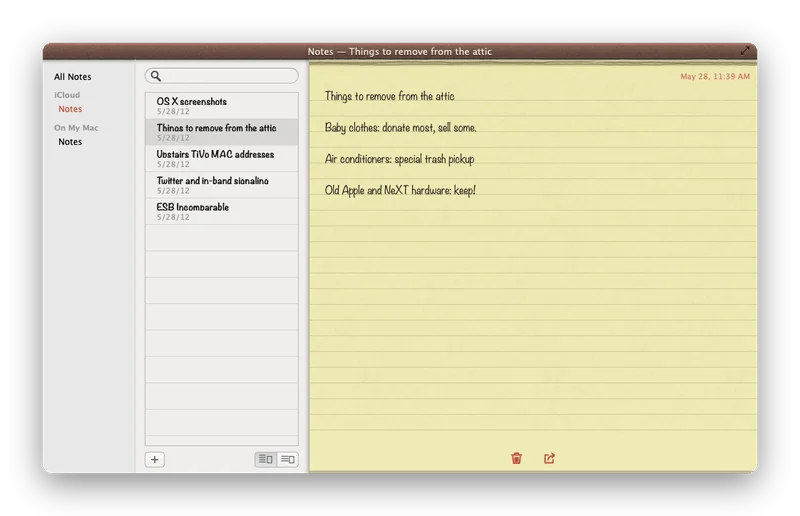Switch to hide-folders view toggle
The height and width of the screenshot is (516, 800).
pyautogui.click(x=288, y=459)
